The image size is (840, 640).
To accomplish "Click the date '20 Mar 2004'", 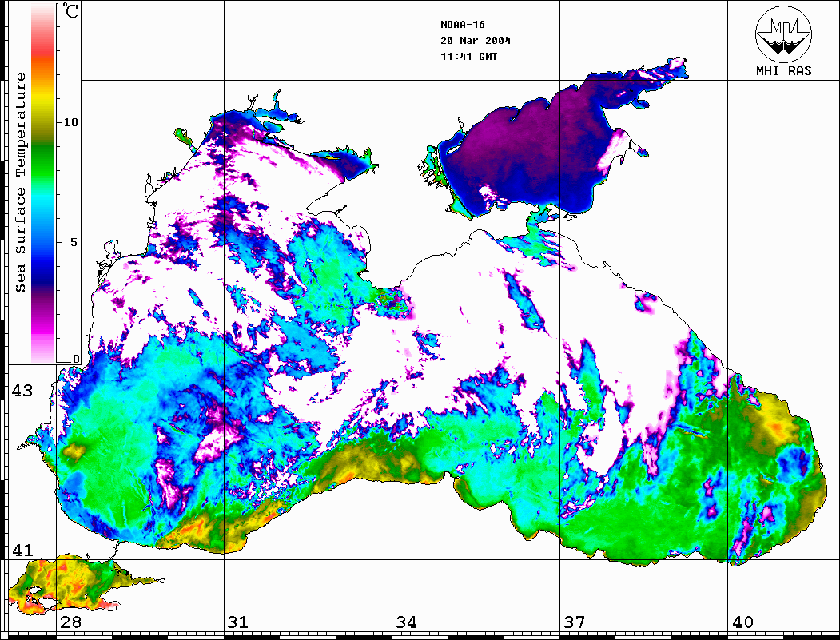I will click(476, 41).
